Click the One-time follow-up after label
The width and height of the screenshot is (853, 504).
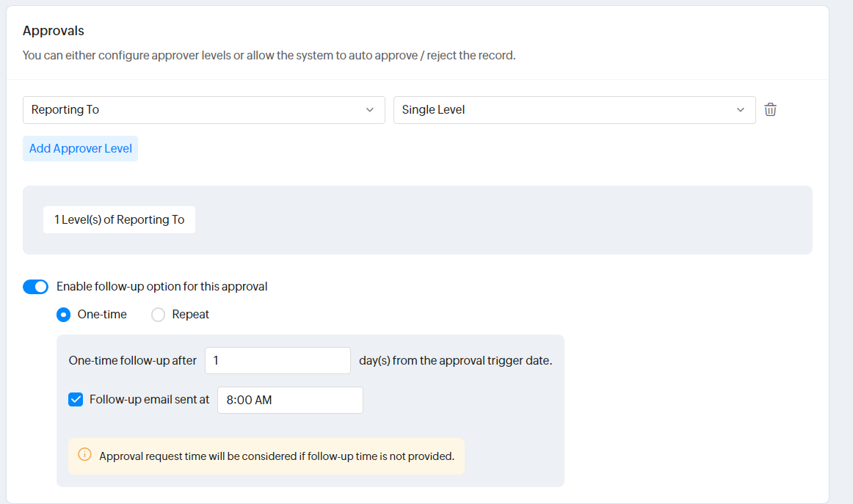[x=133, y=361]
